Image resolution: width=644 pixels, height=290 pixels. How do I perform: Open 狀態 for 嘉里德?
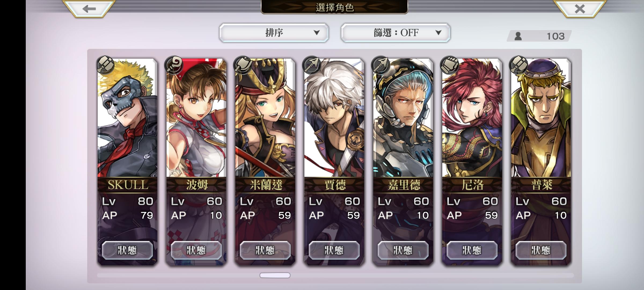(x=403, y=250)
